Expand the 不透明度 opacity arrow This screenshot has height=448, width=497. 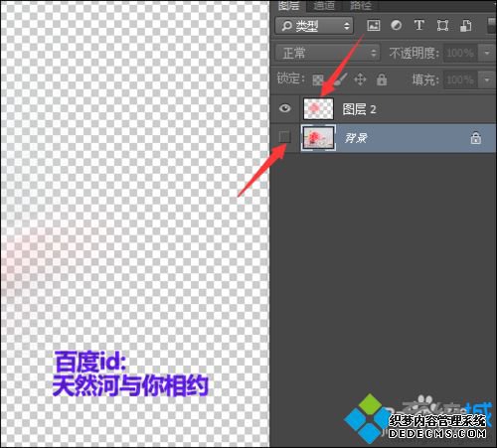(x=487, y=53)
